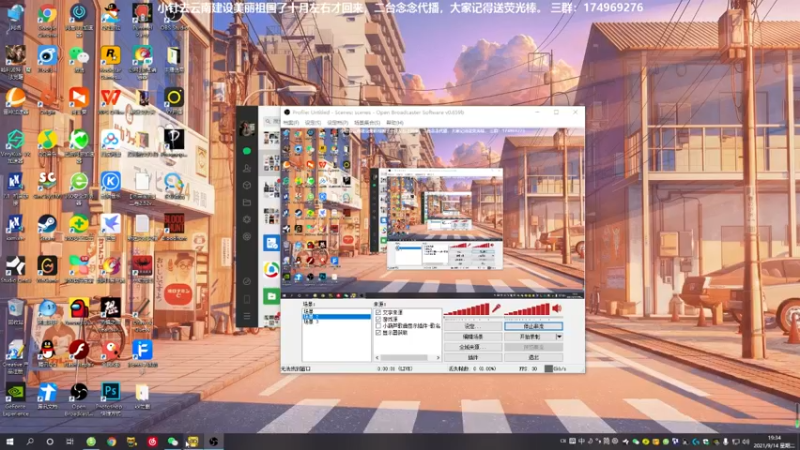800x450 pixels.
Task: Click settings gear in dark sidebar
Action: coord(247,219)
